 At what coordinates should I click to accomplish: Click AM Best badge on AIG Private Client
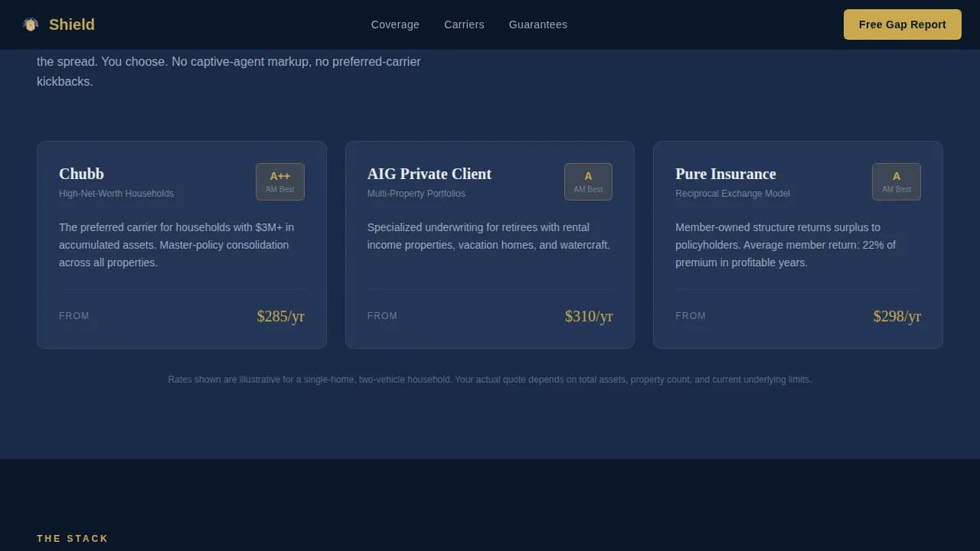(588, 181)
